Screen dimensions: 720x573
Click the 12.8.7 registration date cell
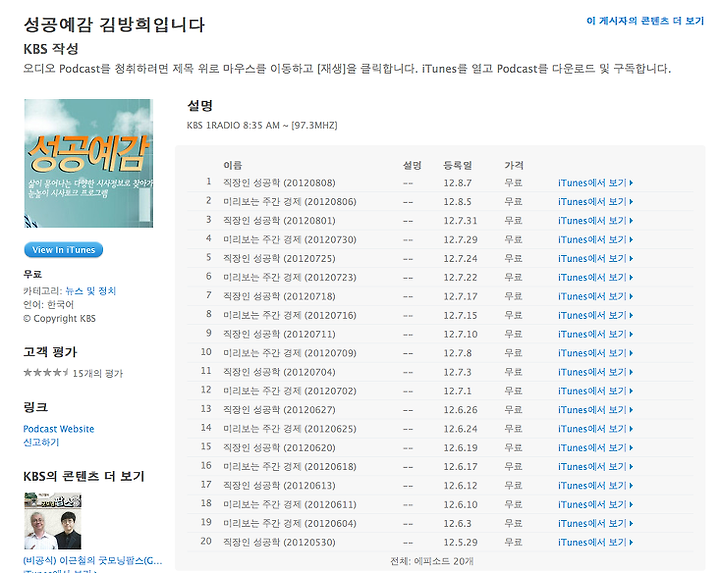(x=457, y=183)
